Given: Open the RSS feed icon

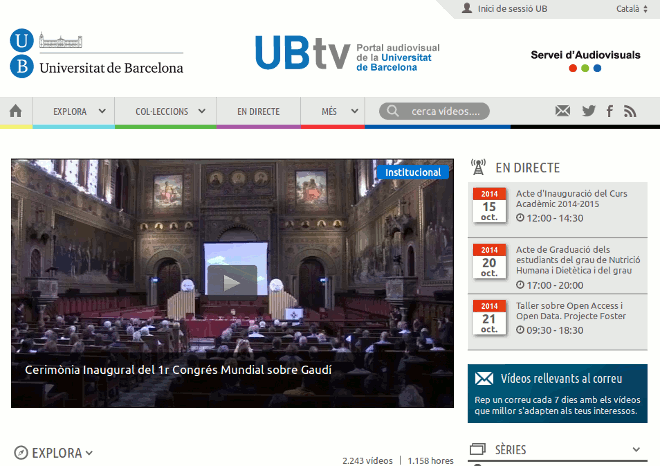Looking at the screenshot, I should coord(630,111).
